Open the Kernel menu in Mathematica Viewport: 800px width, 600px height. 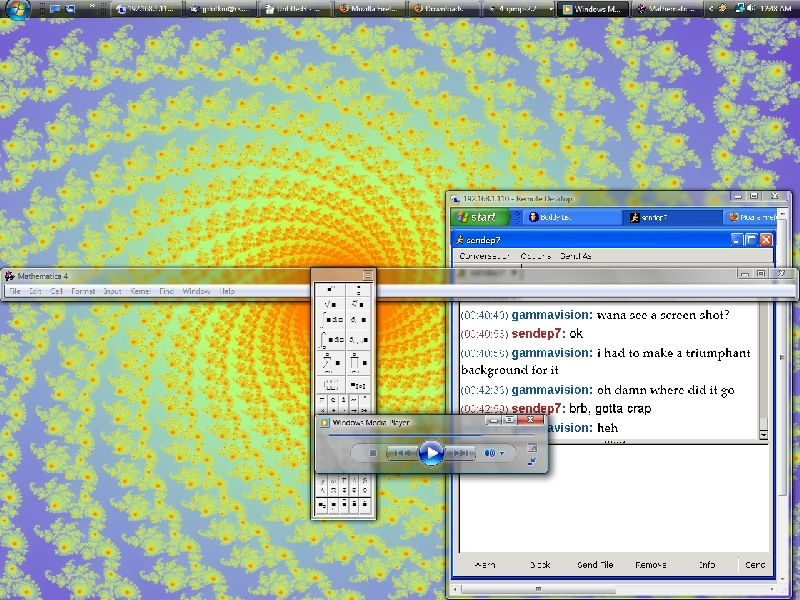click(140, 291)
